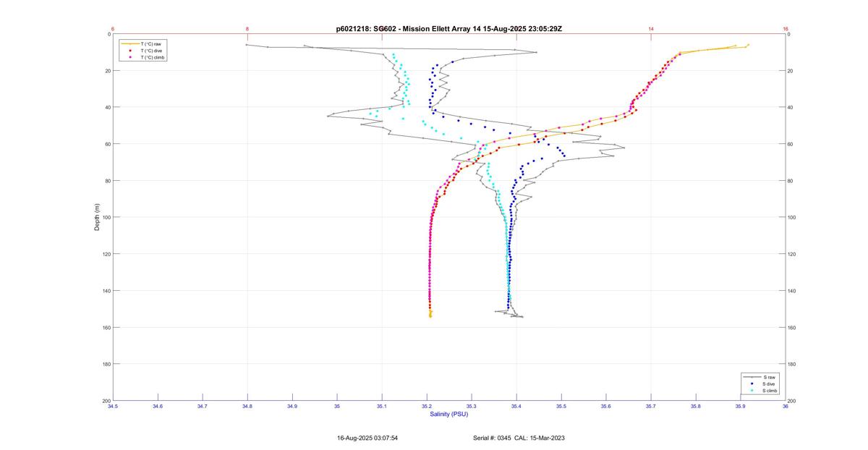Click salinity axis tick label '35.2'
868x450 pixels.
pos(427,407)
